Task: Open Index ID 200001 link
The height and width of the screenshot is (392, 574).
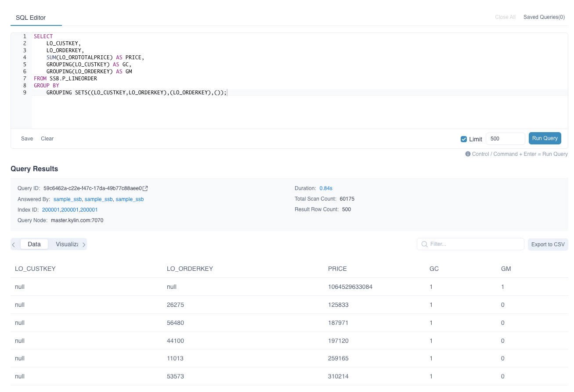Action: (x=51, y=210)
